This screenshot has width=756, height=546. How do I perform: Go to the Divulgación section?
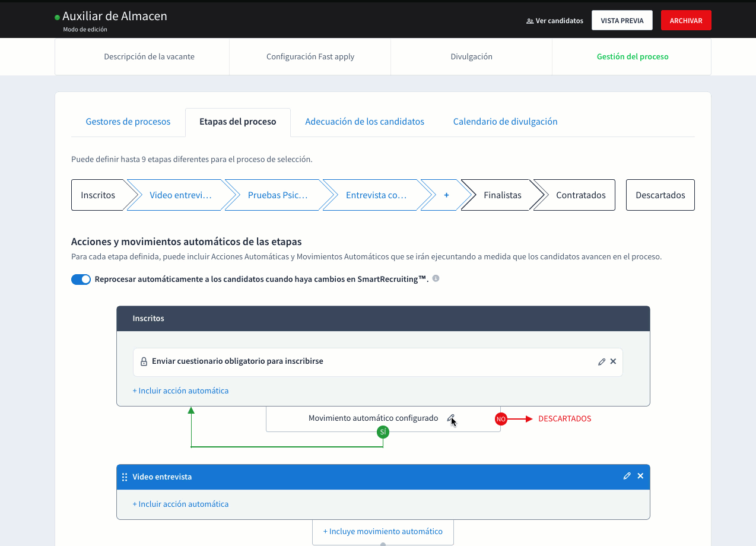(x=471, y=56)
